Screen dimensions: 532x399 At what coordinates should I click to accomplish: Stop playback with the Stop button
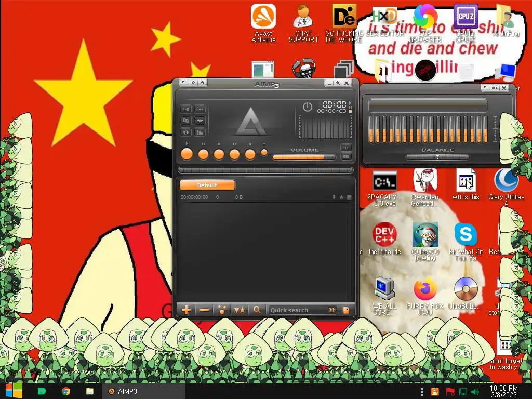click(x=219, y=154)
